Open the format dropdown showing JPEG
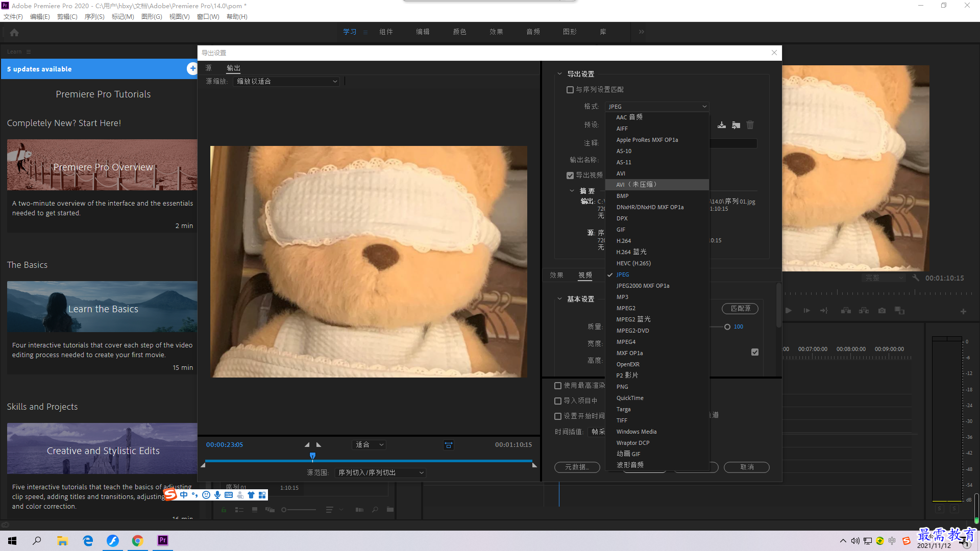 tap(657, 107)
